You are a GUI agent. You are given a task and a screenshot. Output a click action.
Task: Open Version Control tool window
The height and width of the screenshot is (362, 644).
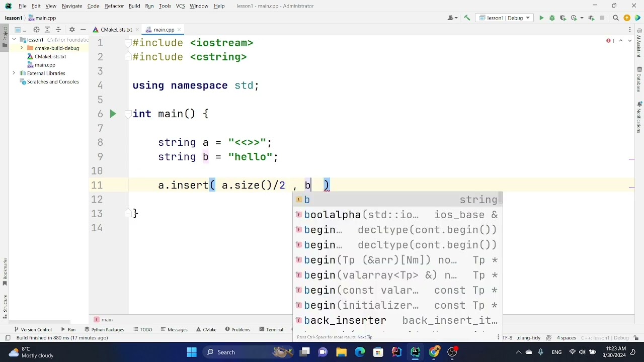33,330
